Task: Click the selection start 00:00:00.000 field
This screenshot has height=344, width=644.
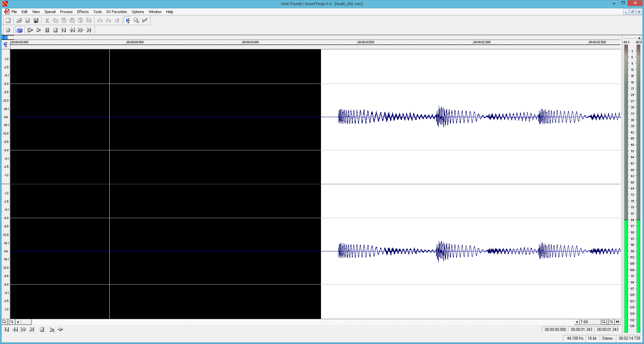Action: pos(555,330)
